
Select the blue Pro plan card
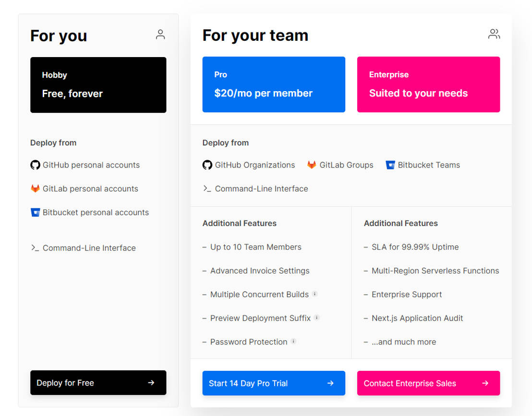pyautogui.click(x=274, y=84)
